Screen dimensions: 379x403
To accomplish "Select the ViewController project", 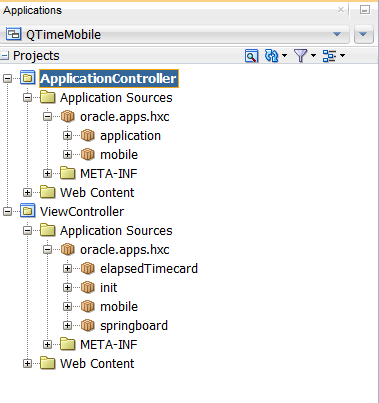I will click(82, 211).
